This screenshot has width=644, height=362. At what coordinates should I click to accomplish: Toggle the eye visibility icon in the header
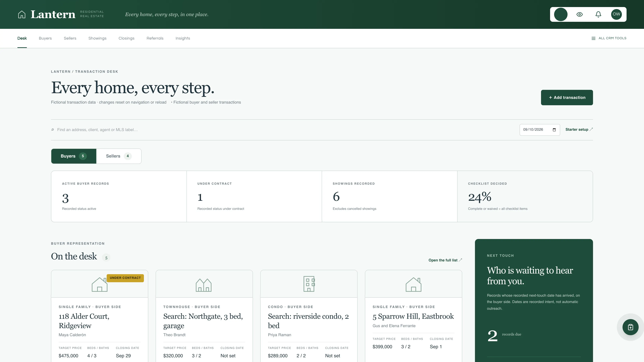coord(579,14)
